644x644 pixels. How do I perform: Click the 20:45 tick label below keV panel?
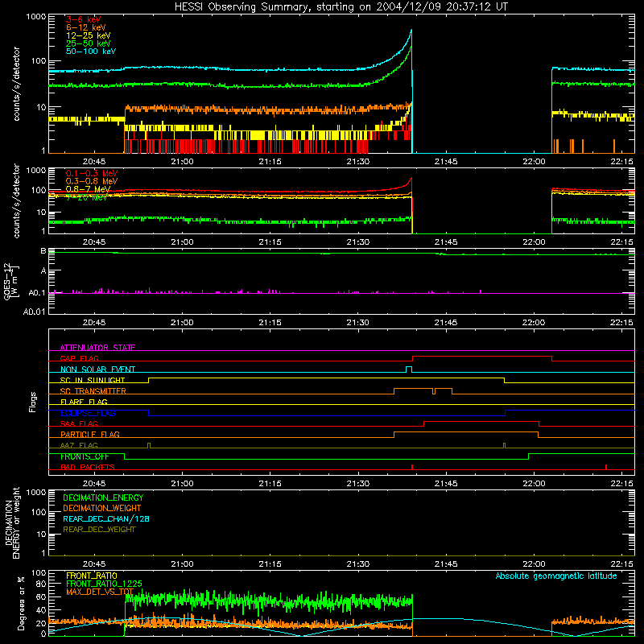click(x=94, y=162)
